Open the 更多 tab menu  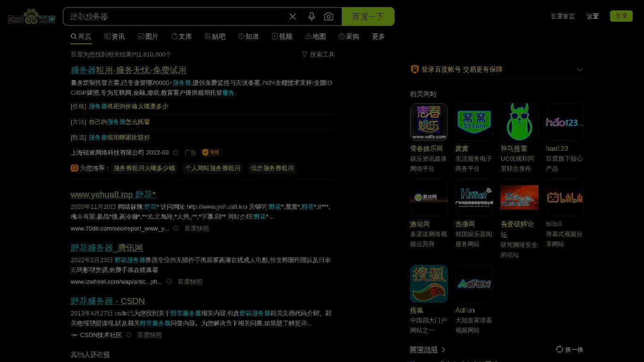click(x=378, y=36)
